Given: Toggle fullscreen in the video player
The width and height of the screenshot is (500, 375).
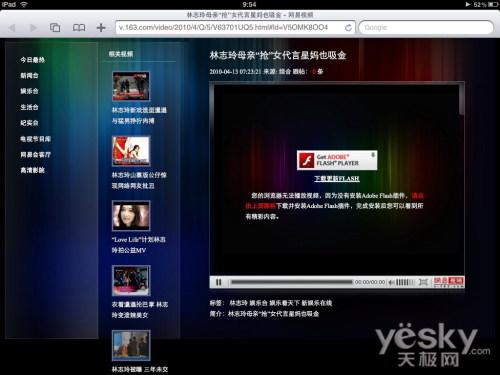Looking at the screenshot, I should click(423, 282).
